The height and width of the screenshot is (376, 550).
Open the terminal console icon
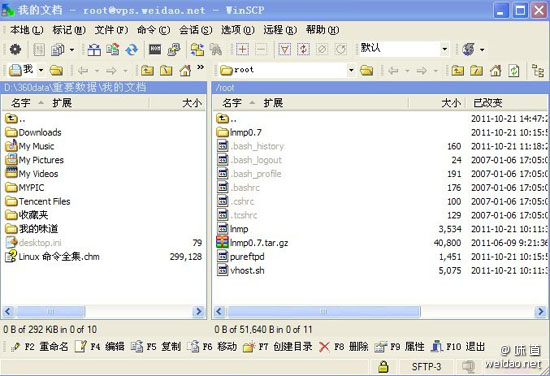pos(155,49)
